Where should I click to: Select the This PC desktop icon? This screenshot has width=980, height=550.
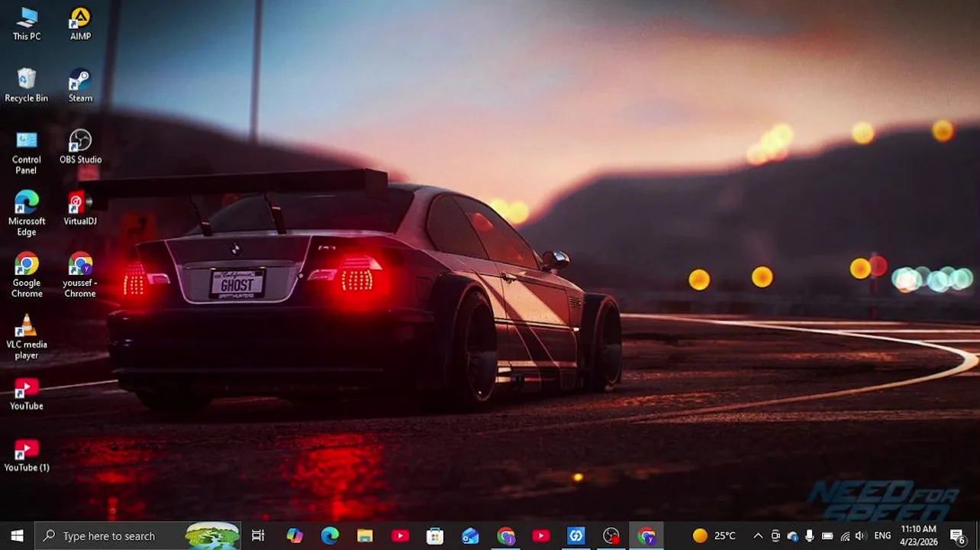[26, 23]
